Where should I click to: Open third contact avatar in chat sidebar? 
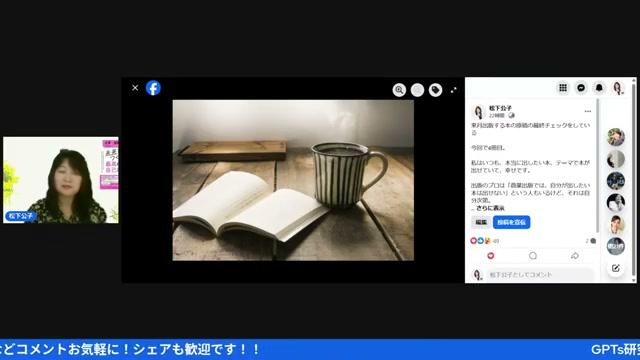[616, 181]
